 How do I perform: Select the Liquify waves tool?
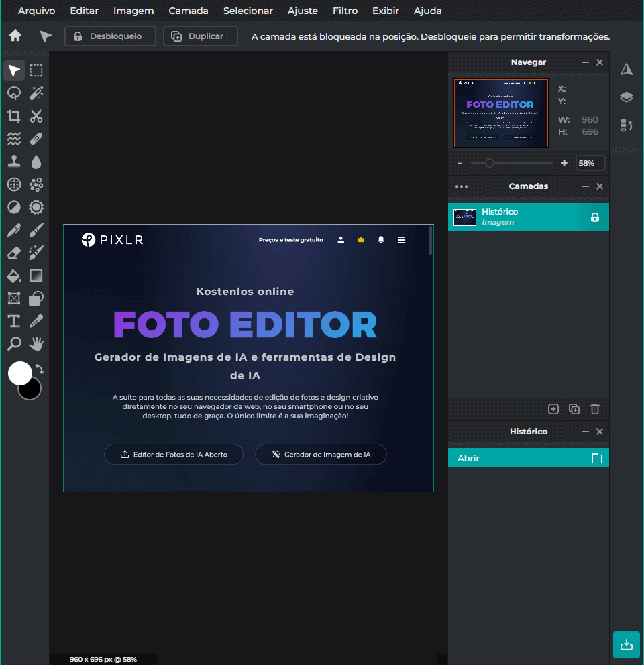point(14,139)
